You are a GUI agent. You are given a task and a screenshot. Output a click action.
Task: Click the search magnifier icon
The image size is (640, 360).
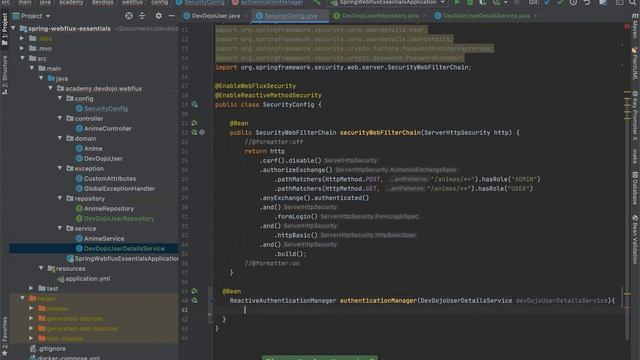[x=632, y=2]
